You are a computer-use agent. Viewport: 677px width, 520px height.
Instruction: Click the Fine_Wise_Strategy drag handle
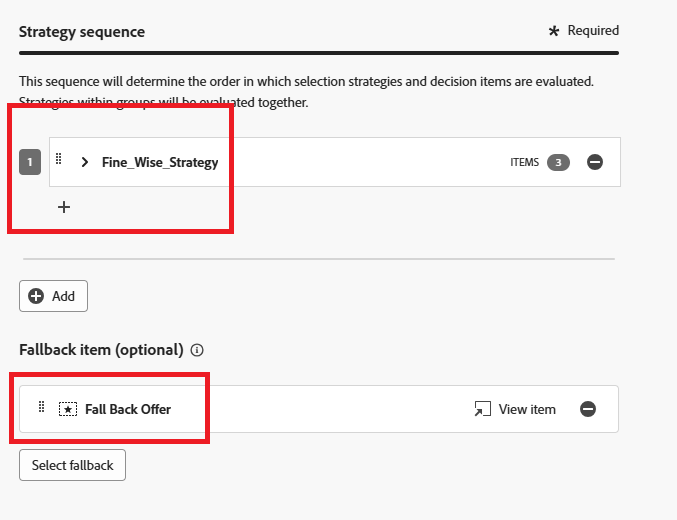tap(59, 160)
